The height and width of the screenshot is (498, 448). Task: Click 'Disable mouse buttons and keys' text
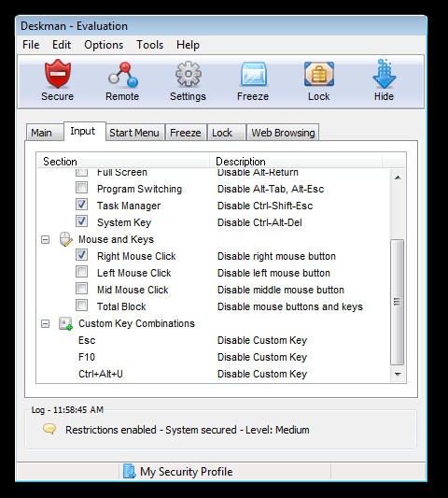point(290,306)
